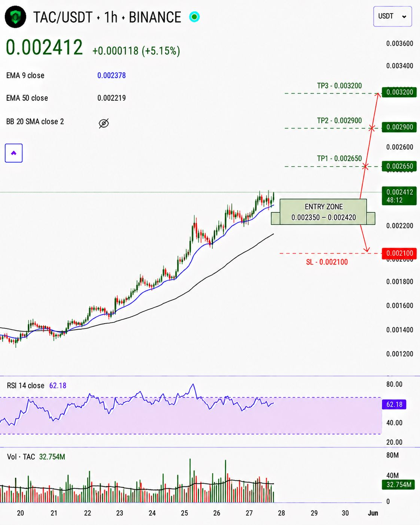Select the TP3 0.003200 price tag

point(399,92)
